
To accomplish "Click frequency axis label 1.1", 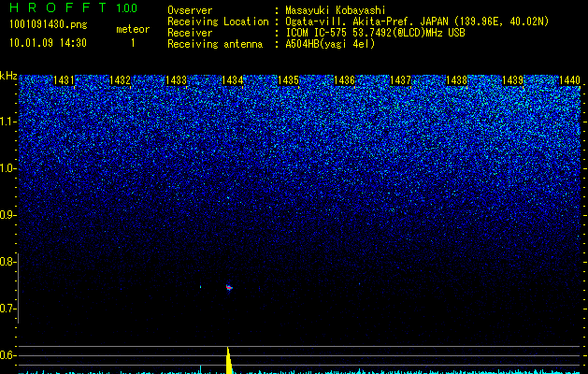I will coord(7,122).
